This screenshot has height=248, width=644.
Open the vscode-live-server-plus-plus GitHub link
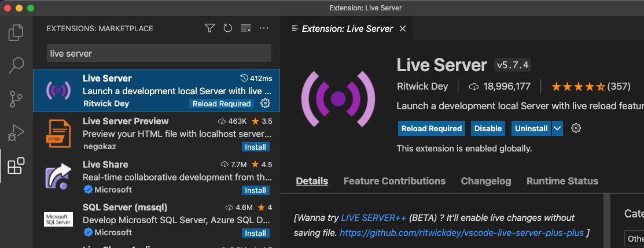(x=462, y=233)
